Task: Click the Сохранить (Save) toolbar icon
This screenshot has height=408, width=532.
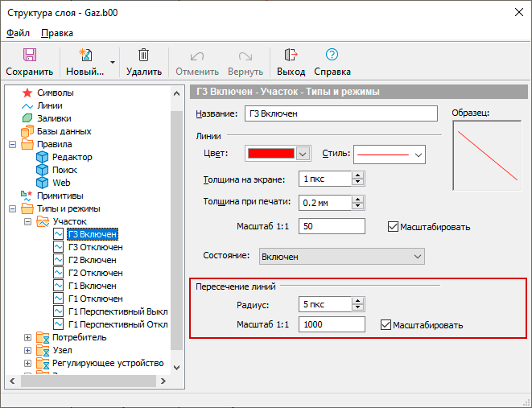Action: click(30, 56)
